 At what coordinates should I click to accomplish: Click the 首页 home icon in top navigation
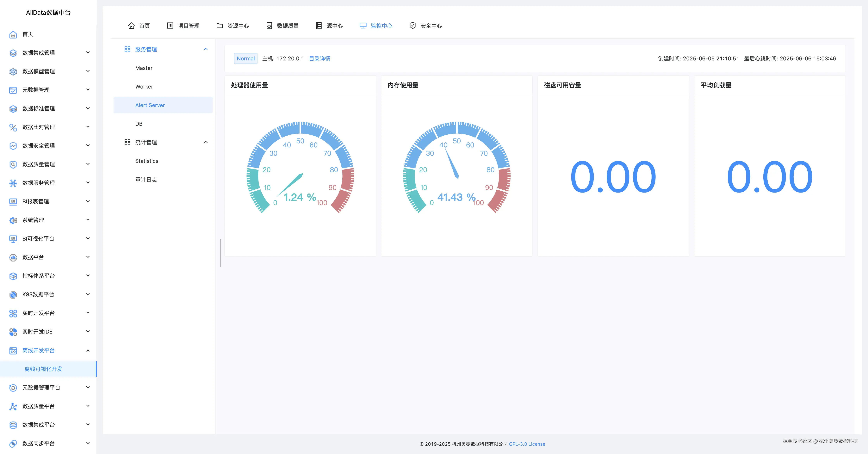tap(131, 25)
